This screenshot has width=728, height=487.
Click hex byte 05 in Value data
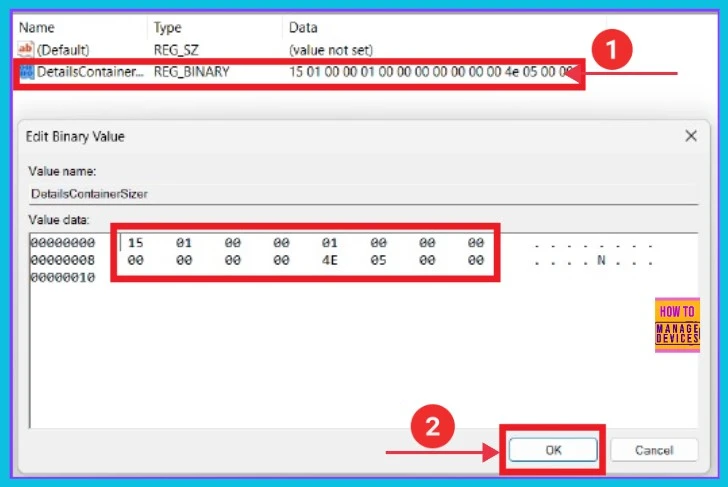pos(378,260)
